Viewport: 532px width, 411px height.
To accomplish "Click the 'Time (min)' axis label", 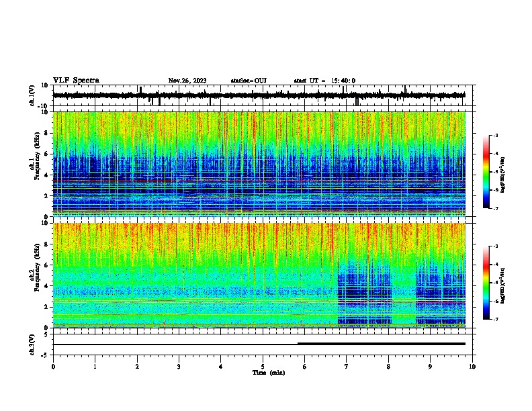I will 269,373.
